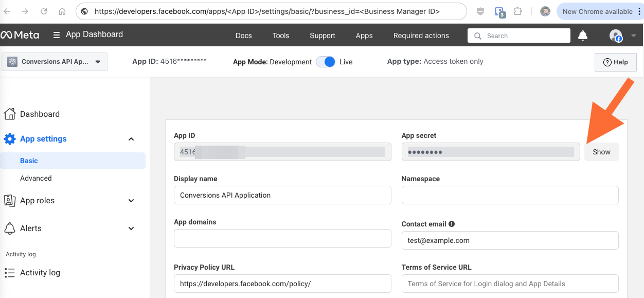Click the App ID field
644x298 pixels.
[x=282, y=152]
